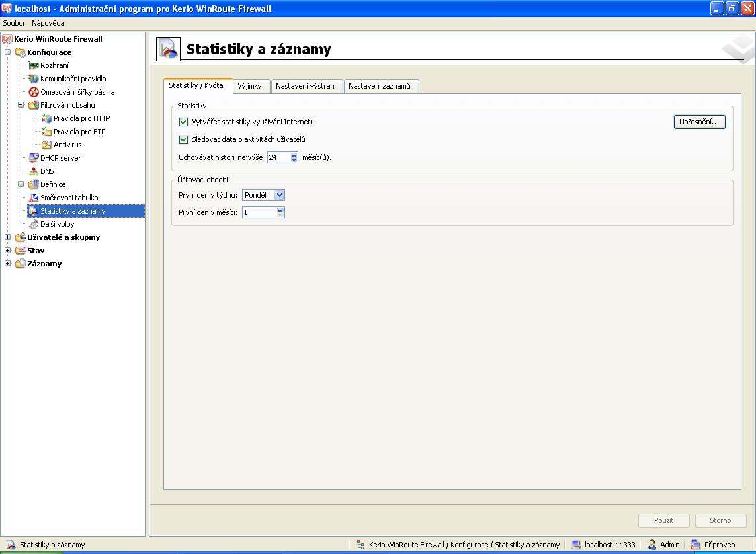756x554 pixels.
Task: Click the Filtrování obsahu folder icon
Action: [34, 105]
